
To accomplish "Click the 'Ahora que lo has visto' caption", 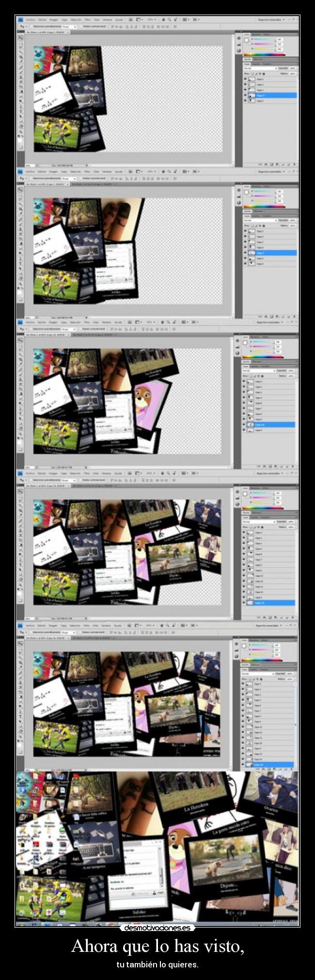I will (x=157, y=946).
